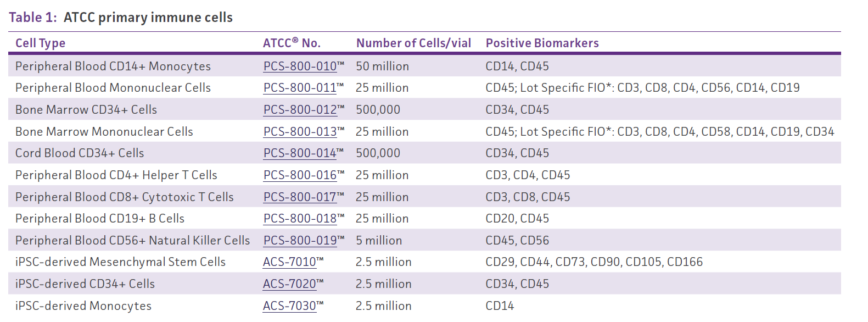Click the Cell Type column header
Viewport: 868px width, 322px height.
tap(40, 43)
